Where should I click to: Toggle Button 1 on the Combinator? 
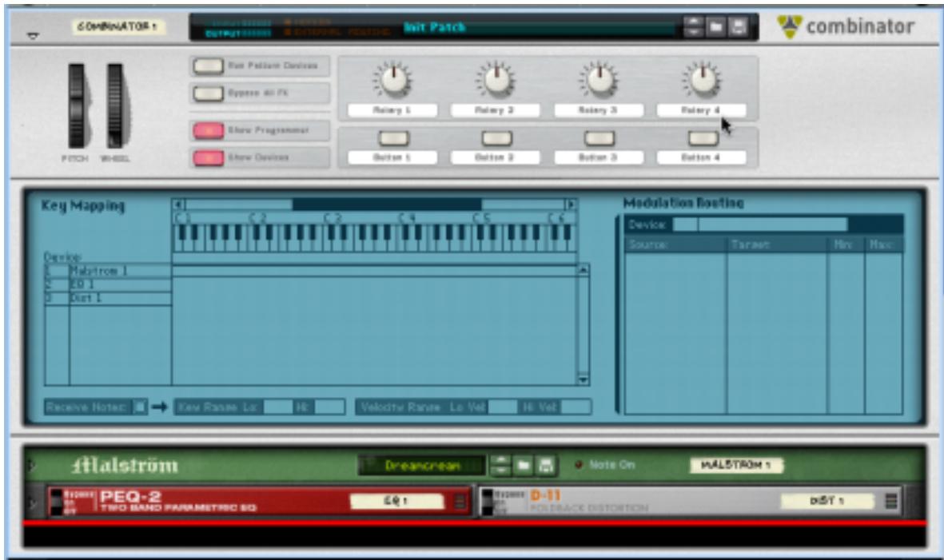click(x=394, y=139)
